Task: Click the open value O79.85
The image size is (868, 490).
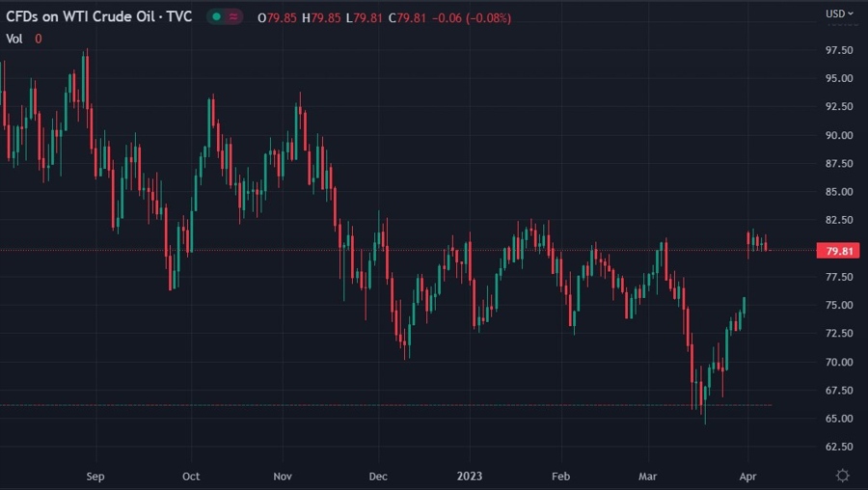Action: tap(278, 17)
